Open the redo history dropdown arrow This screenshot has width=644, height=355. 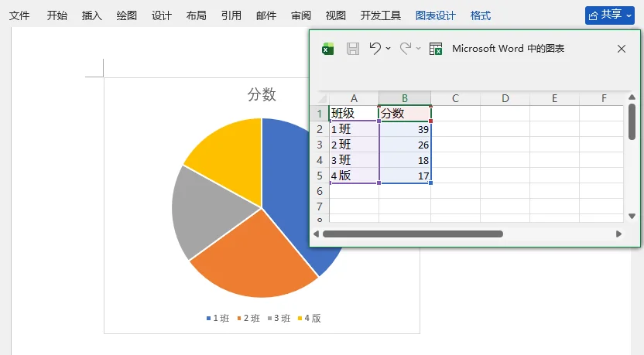(x=418, y=49)
